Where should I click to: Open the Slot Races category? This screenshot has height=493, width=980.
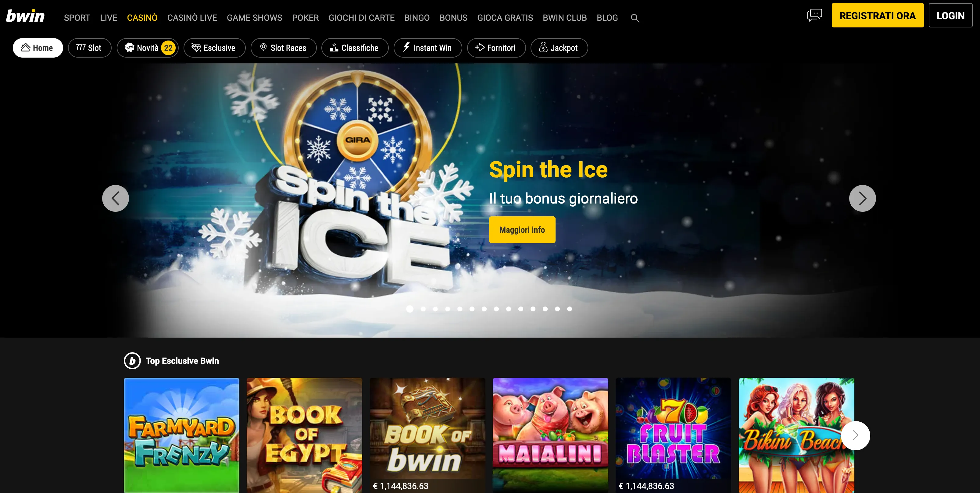[284, 48]
